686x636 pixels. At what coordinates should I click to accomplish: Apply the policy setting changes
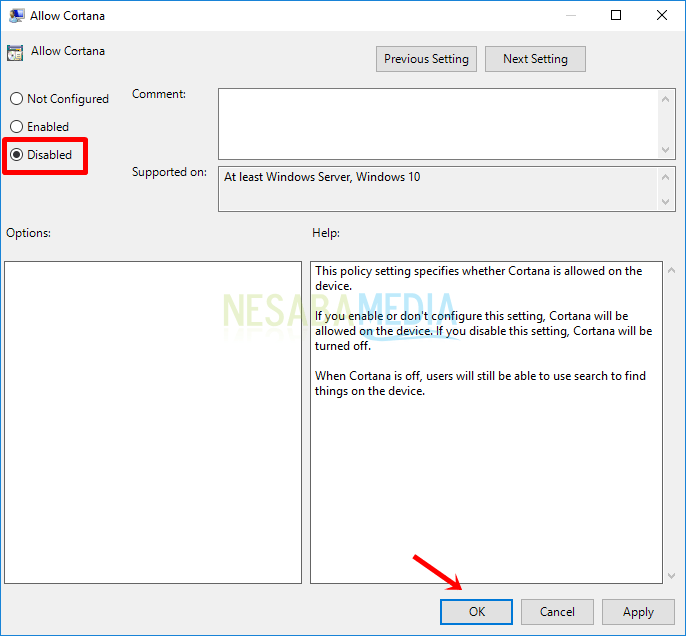638,612
